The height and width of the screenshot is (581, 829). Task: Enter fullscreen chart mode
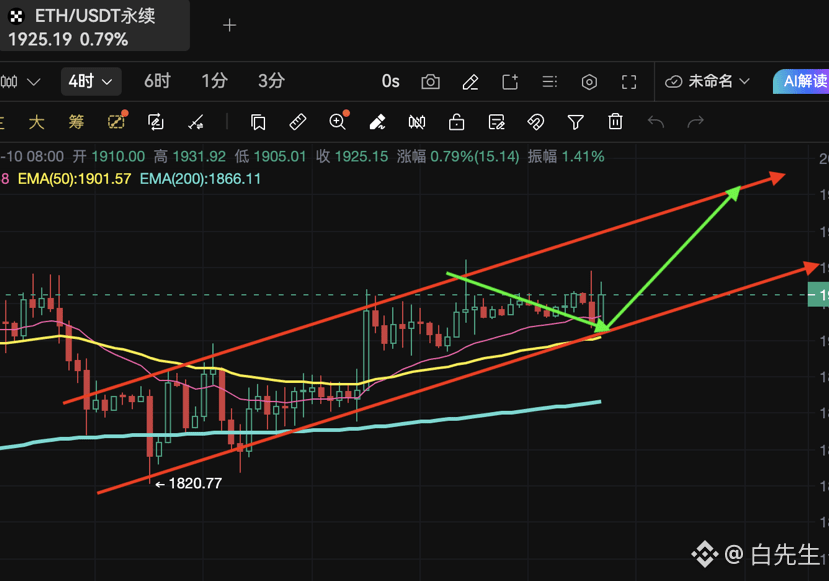pos(629,82)
